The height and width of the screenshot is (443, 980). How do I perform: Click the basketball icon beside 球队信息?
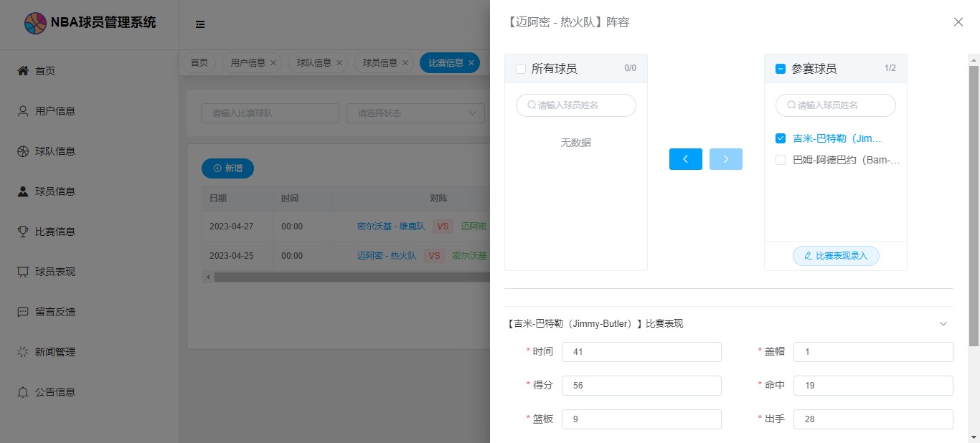(x=23, y=151)
